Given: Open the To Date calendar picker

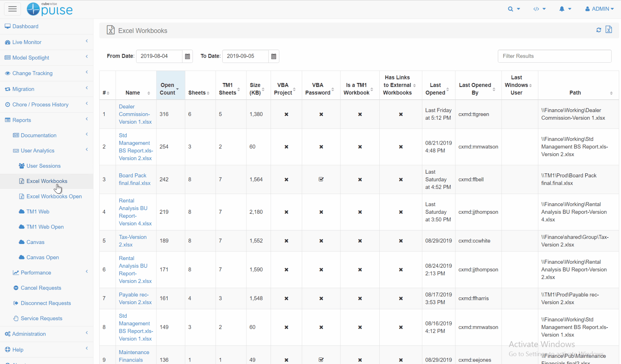Looking at the screenshot, I should [273, 56].
